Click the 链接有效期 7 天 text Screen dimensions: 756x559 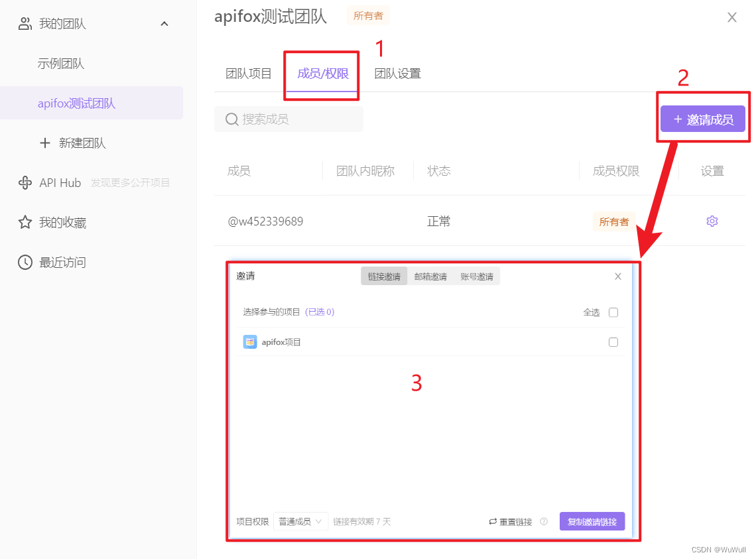click(x=362, y=521)
